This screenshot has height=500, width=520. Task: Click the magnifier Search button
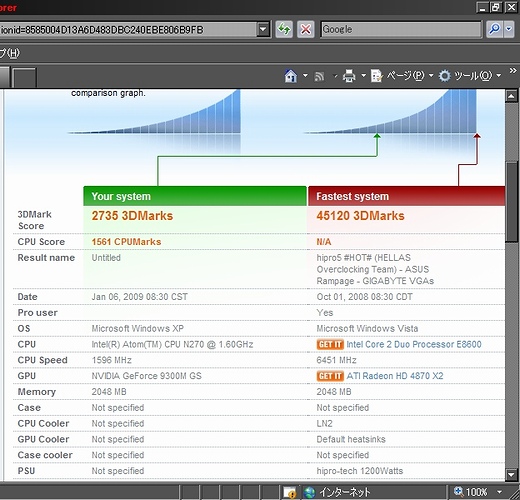pos(494,29)
